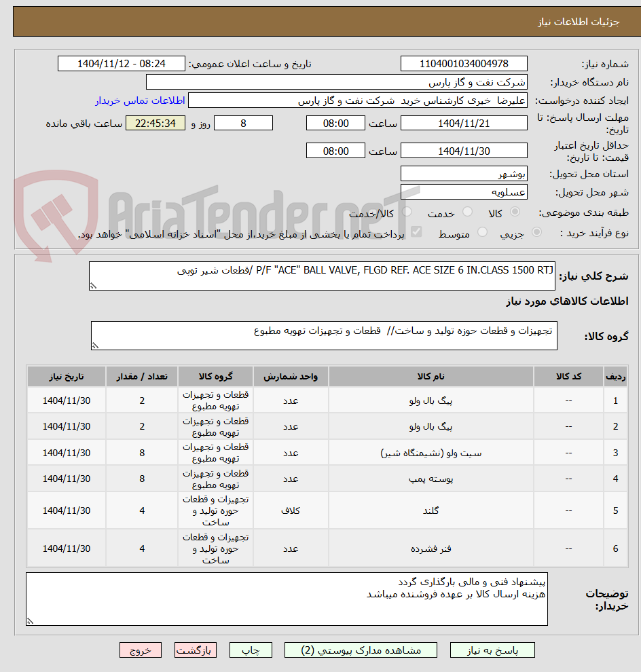Open مشاهده مدارک پیوستی (2) attachments

coord(361,650)
